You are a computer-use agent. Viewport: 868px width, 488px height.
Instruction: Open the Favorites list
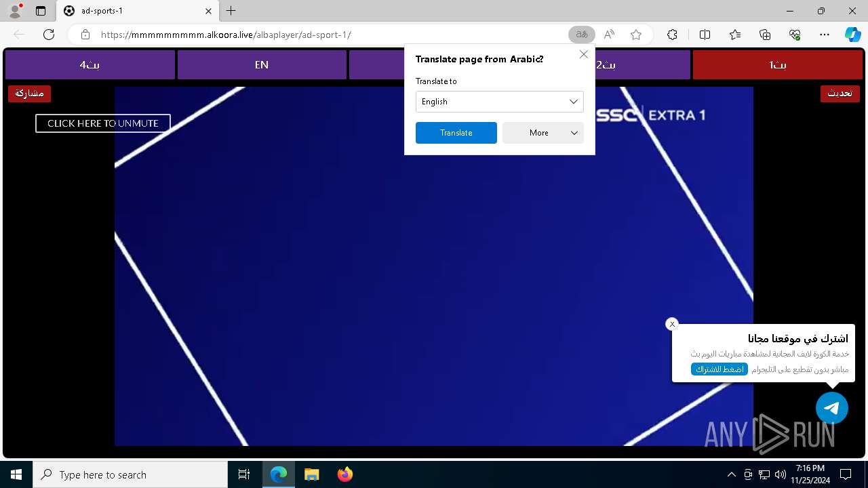coord(735,35)
